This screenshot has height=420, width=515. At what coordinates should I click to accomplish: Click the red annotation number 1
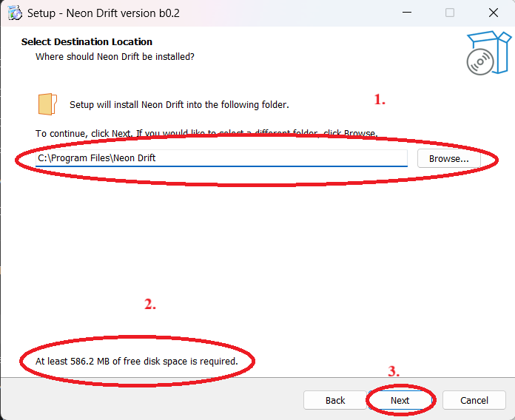point(380,100)
